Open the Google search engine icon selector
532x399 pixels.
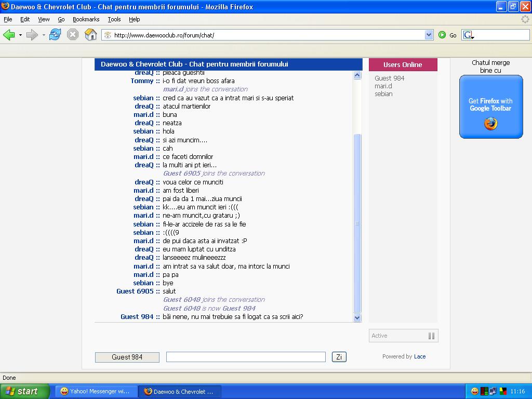pyautogui.click(x=469, y=35)
